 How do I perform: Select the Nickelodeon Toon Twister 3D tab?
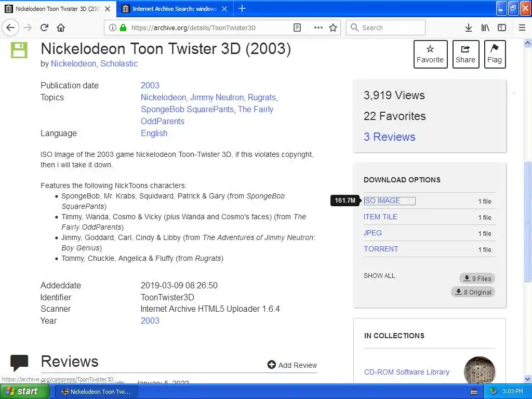(x=58, y=9)
